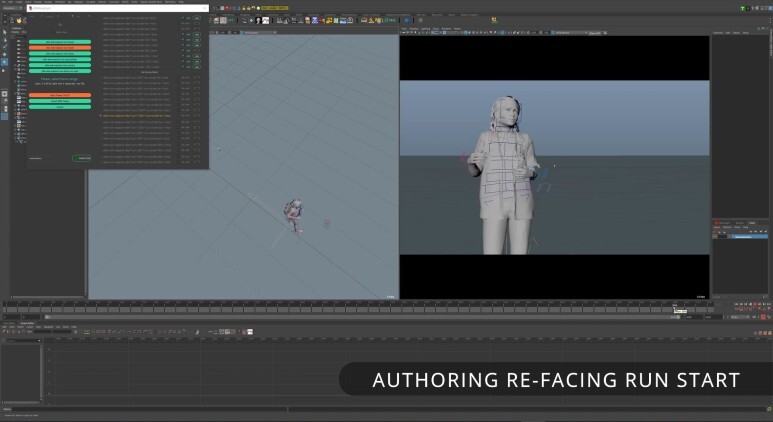Open right viewport View panel menu
Viewport: 773px width, 422px height.
[x=404, y=29]
